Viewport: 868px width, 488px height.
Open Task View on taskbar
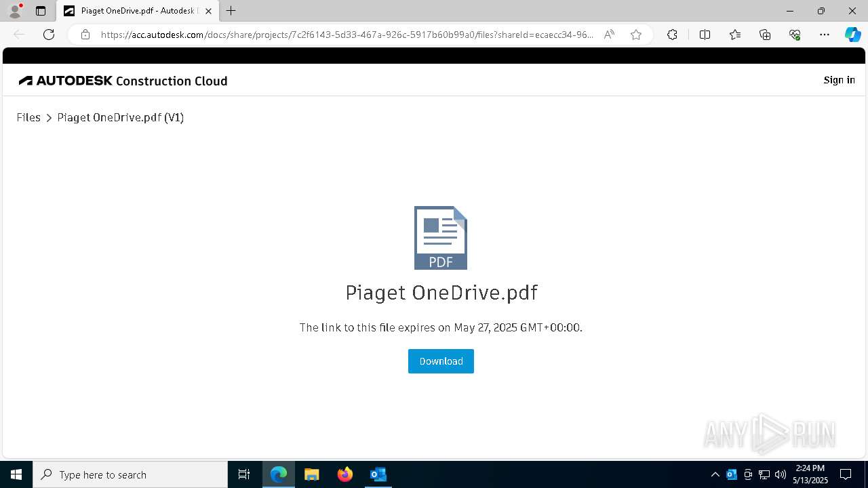[244, 474]
